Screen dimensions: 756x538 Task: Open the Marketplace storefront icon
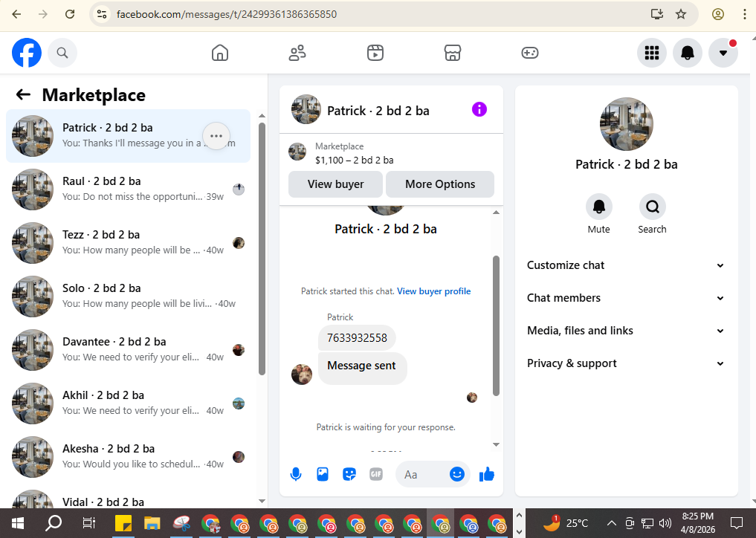(x=452, y=53)
